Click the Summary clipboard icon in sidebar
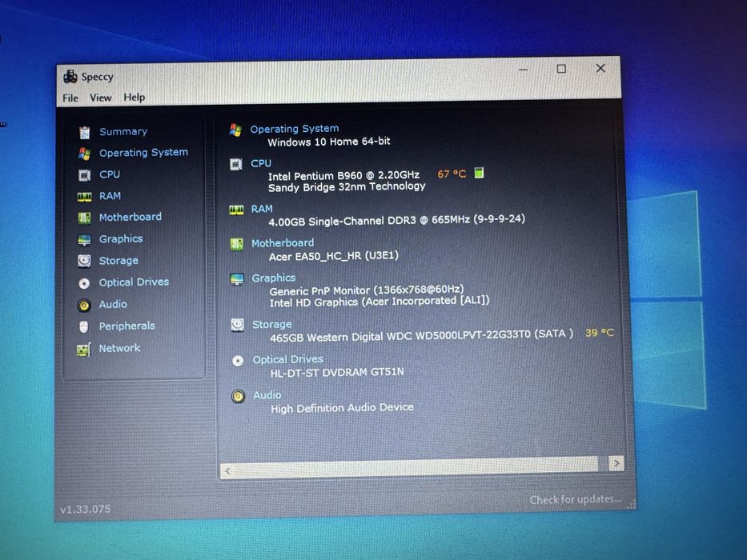Image resolution: width=747 pixels, height=560 pixels. pos(84,132)
